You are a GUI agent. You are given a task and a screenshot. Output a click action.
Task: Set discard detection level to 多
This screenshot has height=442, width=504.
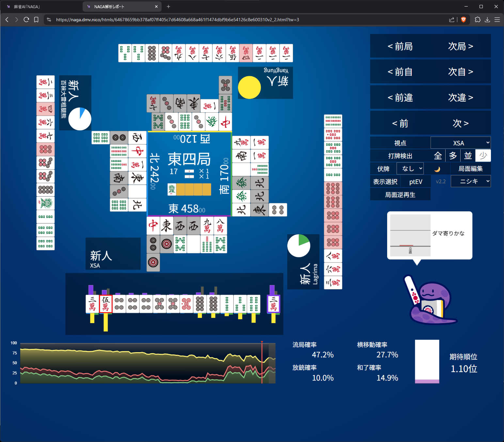pos(453,156)
